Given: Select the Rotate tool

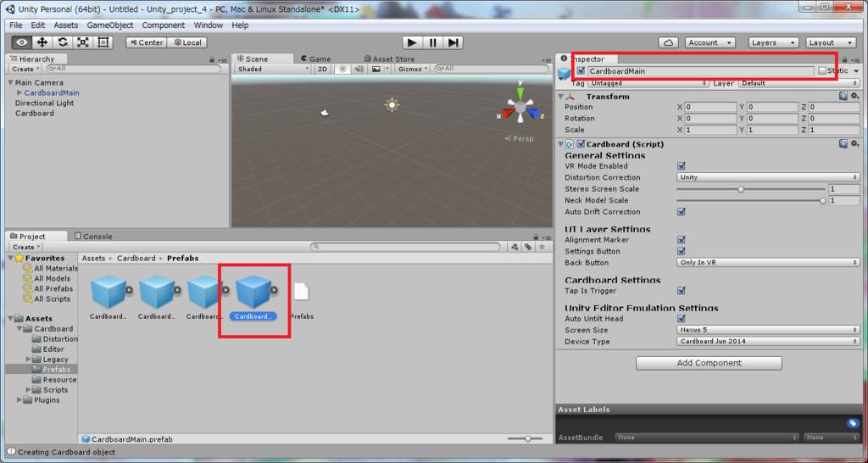Looking at the screenshot, I should [x=63, y=42].
